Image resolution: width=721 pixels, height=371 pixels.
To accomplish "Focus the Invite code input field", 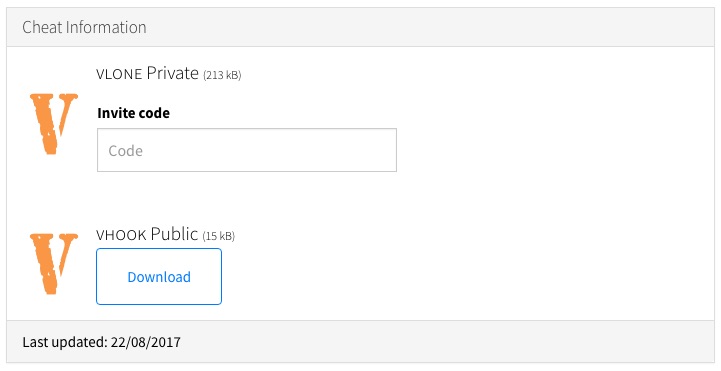I will click(x=247, y=150).
